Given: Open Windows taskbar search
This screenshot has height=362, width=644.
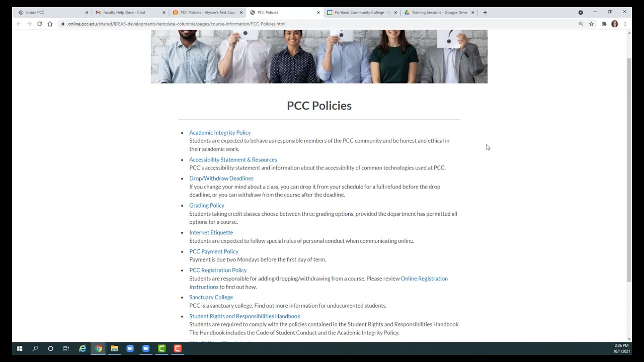Looking at the screenshot, I should tap(35, 348).
